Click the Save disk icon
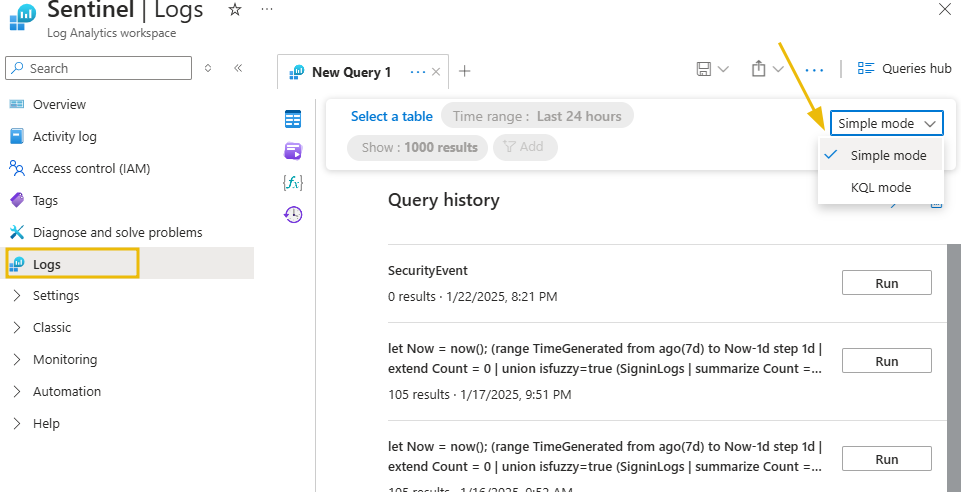Image resolution: width=966 pixels, height=492 pixels. 704,69
